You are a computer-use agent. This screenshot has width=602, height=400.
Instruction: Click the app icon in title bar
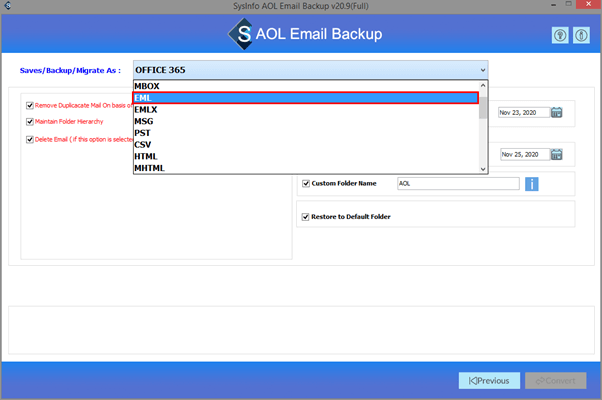point(7,6)
